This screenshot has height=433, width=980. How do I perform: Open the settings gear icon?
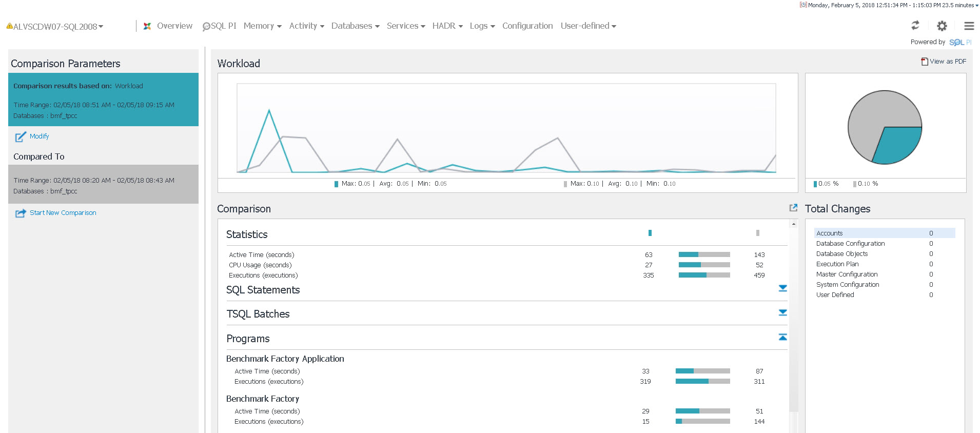coord(942,26)
